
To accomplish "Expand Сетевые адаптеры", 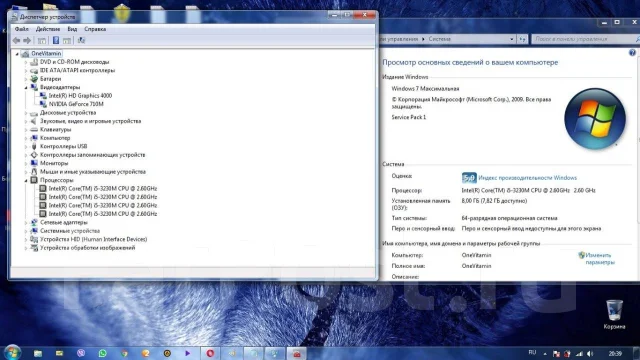I will pyautogui.click(x=26, y=223).
